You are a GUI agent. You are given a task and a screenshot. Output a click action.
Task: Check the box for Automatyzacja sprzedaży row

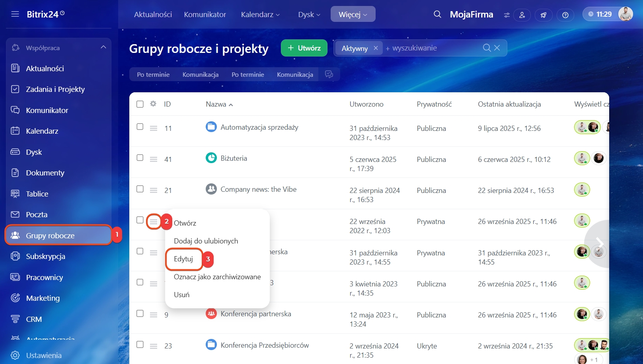pos(140,127)
